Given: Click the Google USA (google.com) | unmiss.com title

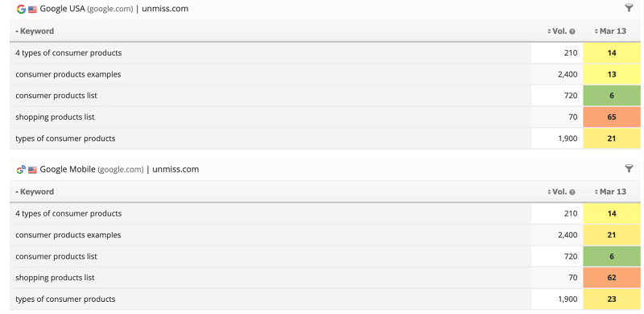Looking at the screenshot, I should (x=114, y=9).
